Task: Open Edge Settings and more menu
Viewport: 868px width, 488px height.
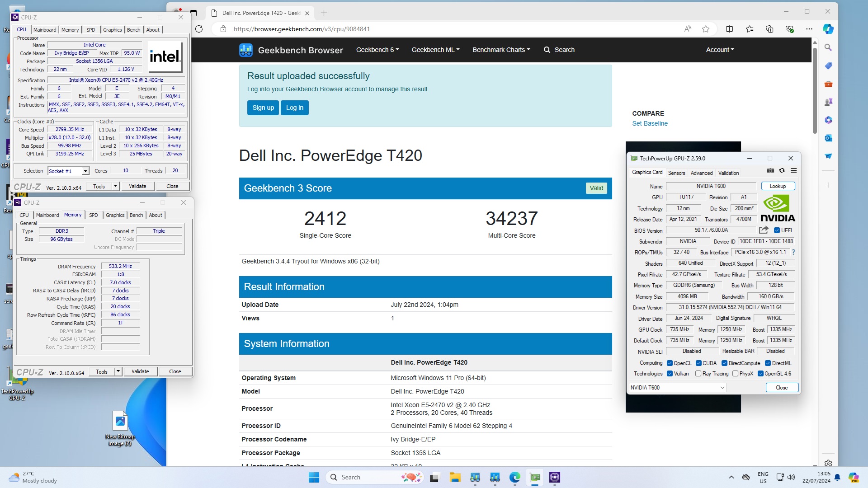Action: coord(809,29)
